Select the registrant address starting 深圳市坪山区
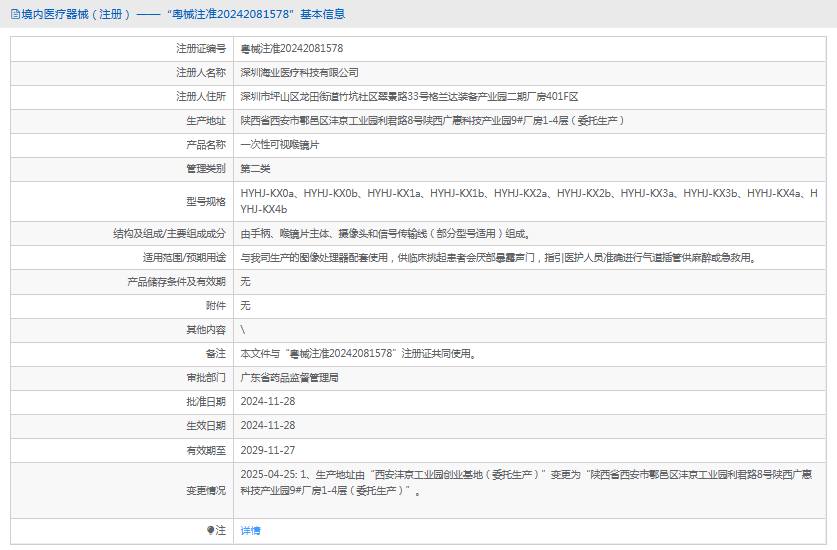Image resolution: width=837 pixels, height=550 pixels. click(409, 97)
